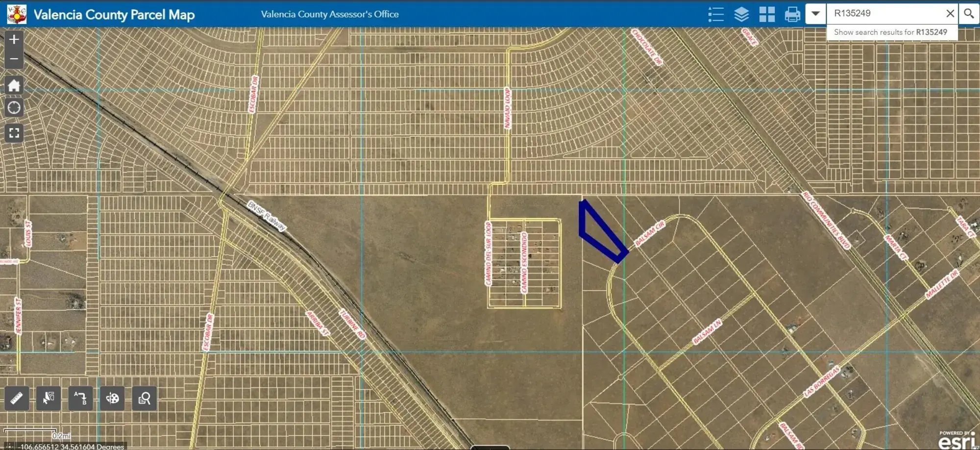Open the Print tool

pyautogui.click(x=792, y=14)
